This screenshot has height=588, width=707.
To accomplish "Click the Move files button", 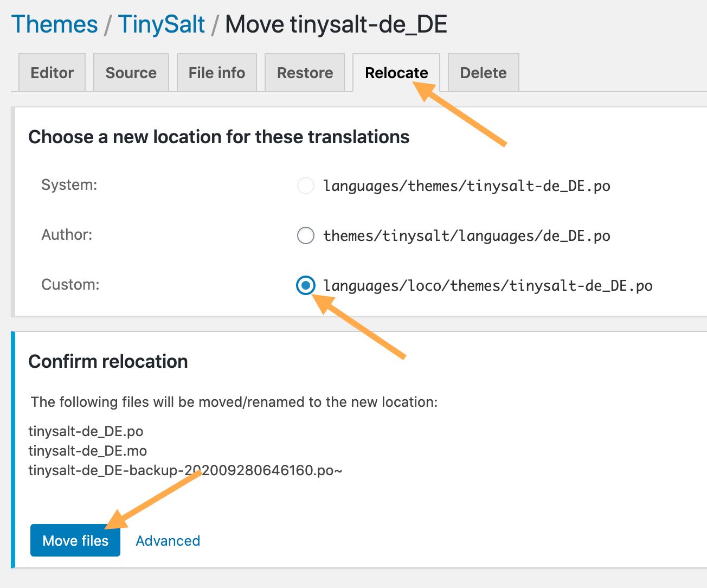I will coord(75,540).
